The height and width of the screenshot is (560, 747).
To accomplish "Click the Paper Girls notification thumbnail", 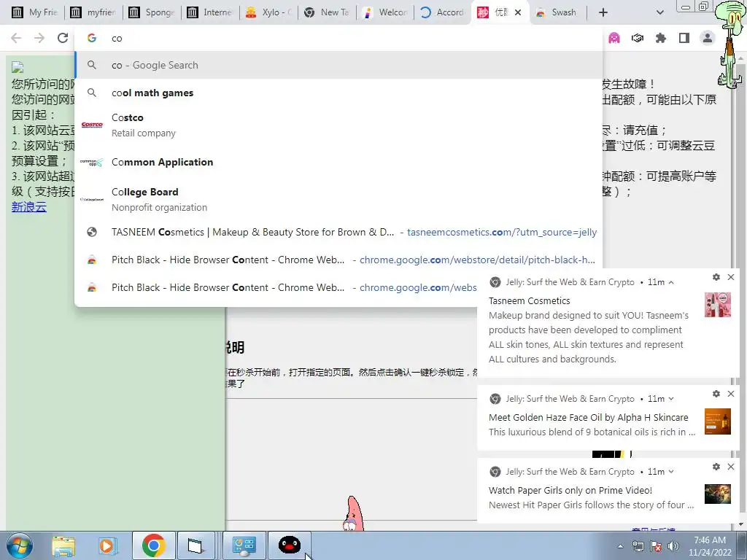I will (718, 494).
